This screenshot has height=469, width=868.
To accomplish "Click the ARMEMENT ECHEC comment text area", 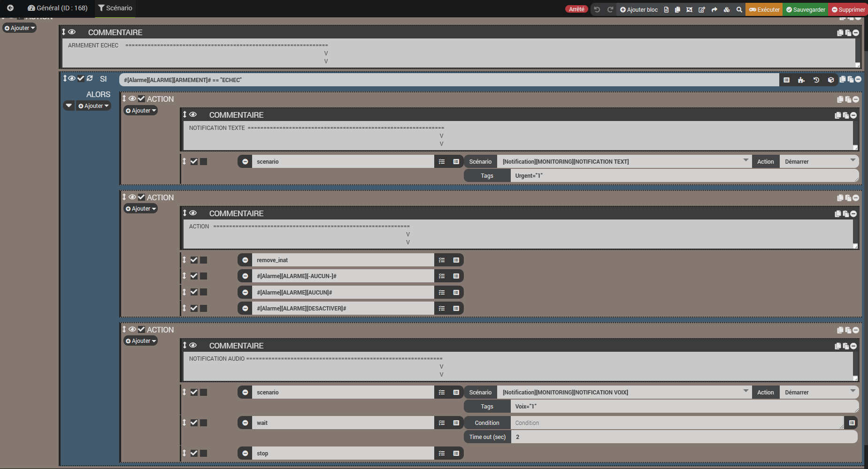I will [461, 53].
